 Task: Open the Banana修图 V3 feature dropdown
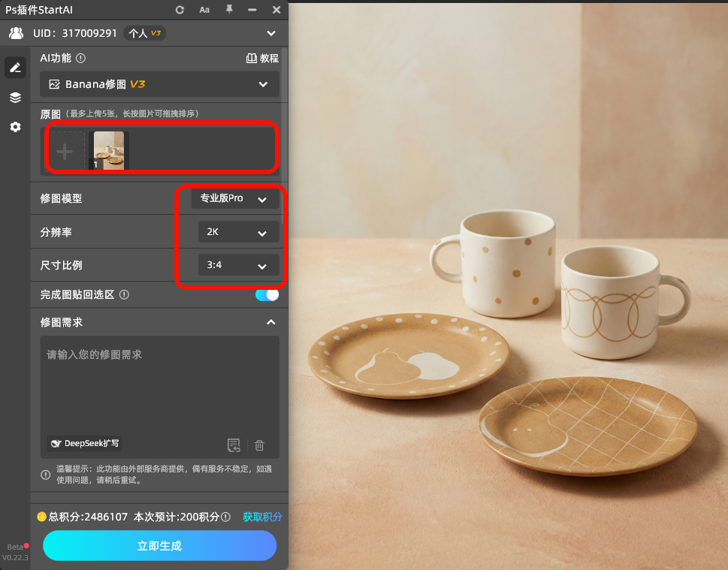(x=159, y=84)
